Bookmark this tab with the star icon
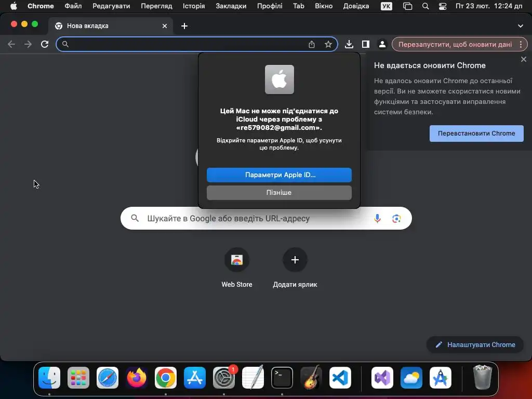The height and width of the screenshot is (399, 532). [328, 44]
